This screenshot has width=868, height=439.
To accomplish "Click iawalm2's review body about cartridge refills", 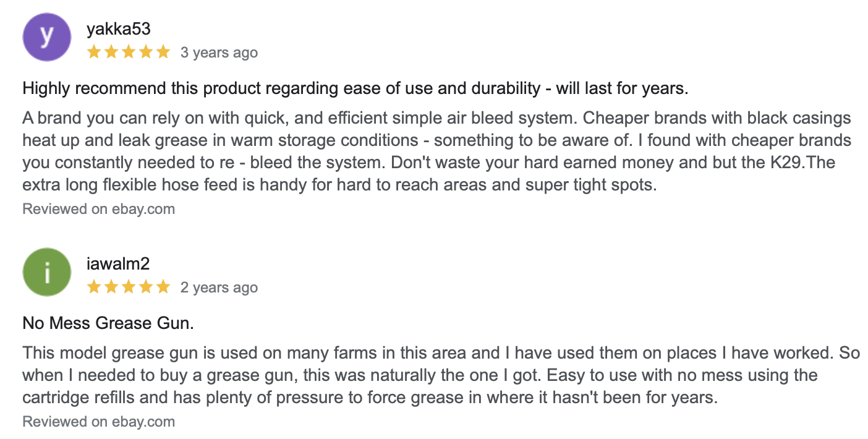I will 441,375.
